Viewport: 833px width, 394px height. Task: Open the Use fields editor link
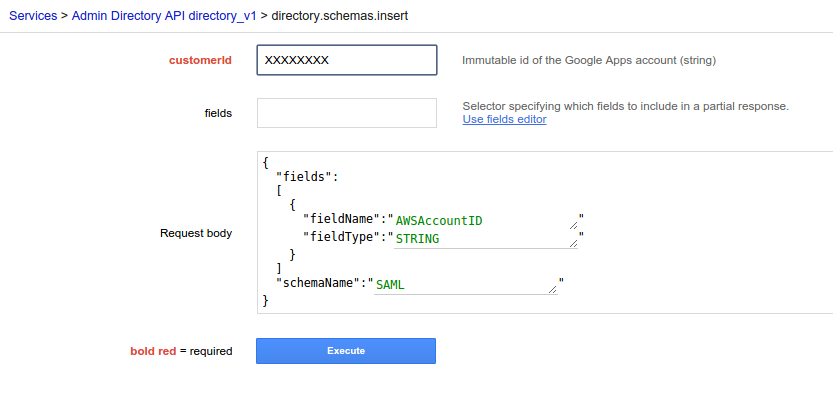(x=504, y=119)
